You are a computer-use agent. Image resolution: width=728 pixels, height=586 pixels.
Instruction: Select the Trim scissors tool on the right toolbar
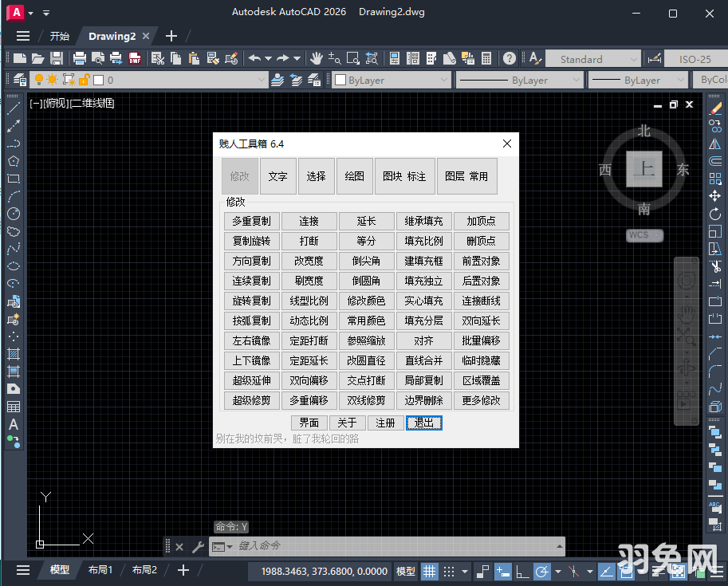pyautogui.click(x=715, y=265)
